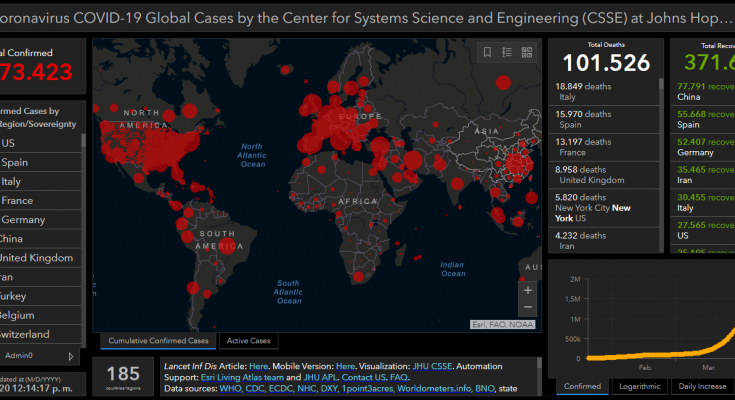Select Spain in the confirmed cases list
Viewport: 735px width, 400px height.
[x=40, y=162]
